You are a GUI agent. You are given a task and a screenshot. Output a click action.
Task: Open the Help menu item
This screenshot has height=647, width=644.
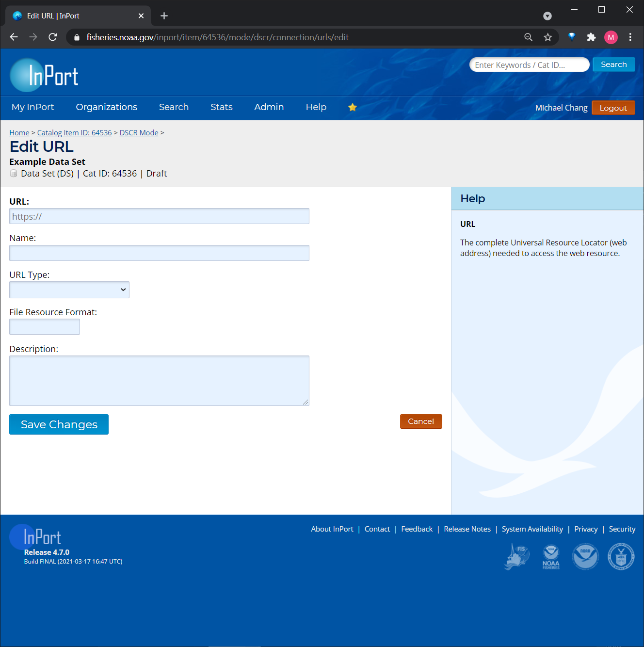click(x=316, y=107)
